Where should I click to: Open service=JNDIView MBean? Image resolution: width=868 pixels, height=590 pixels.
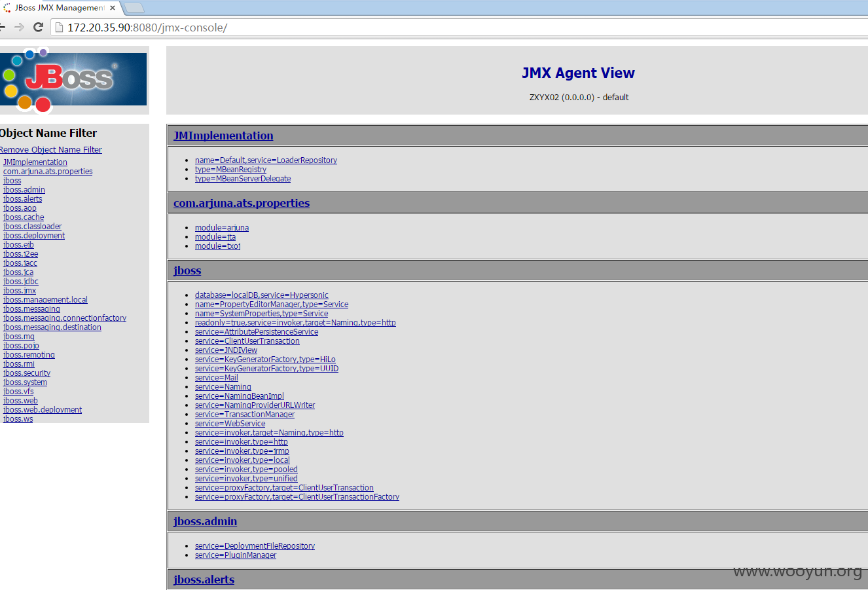[226, 350]
